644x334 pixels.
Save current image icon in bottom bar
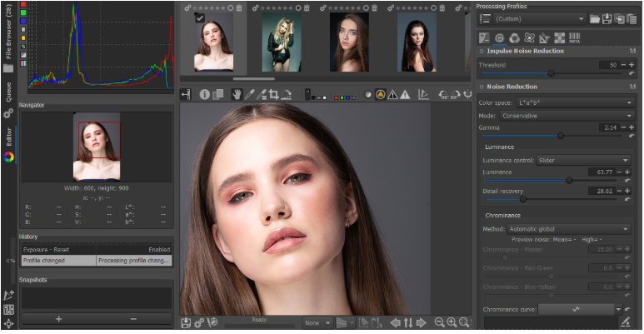tap(186, 322)
